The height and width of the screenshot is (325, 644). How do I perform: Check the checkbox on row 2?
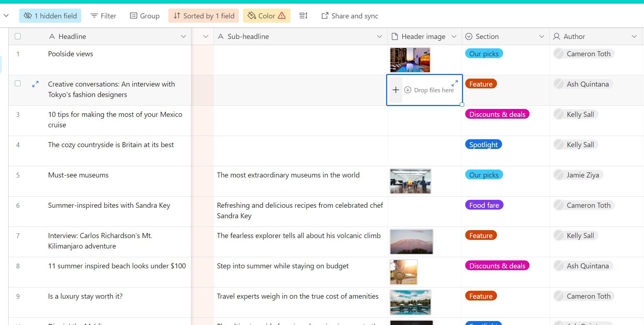pyautogui.click(x=18, y=83)
